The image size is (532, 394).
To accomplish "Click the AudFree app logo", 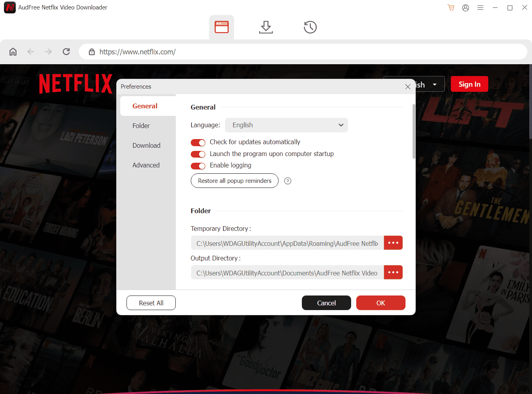I will tap(10, 7).
